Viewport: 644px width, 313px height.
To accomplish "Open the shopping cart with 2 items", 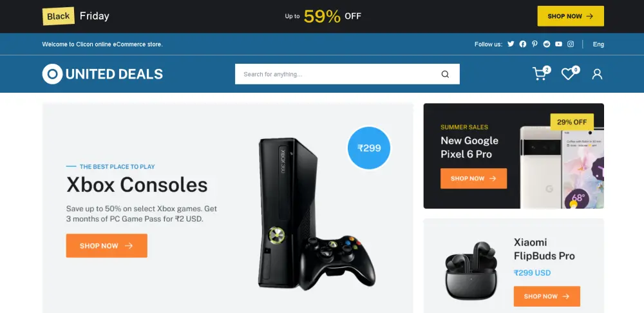I will (x=542, y=73).
